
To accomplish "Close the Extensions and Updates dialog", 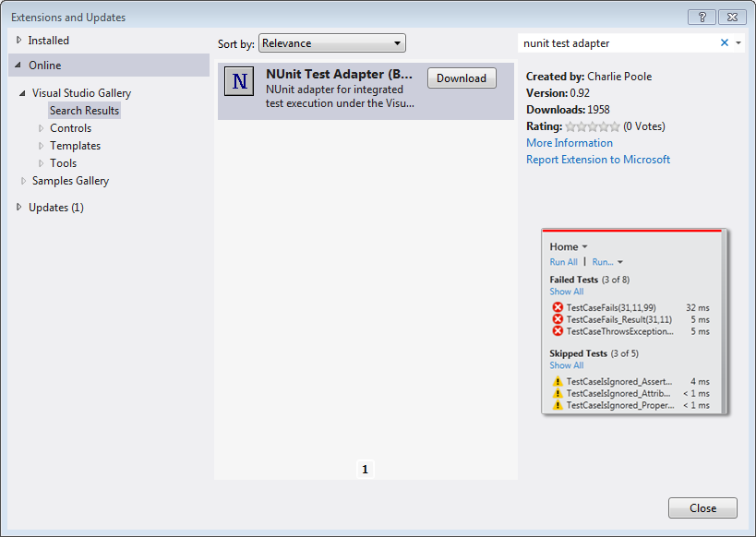I will tap(702, 508).
